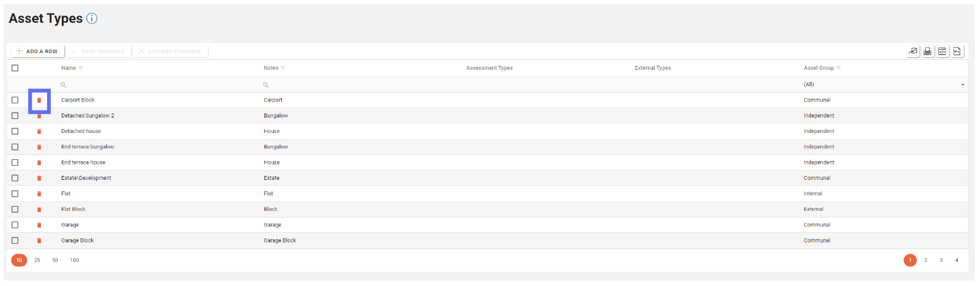This screenshot has width=980, height=286.
Task: Jump to page 4
Action: tap(957, 260)
